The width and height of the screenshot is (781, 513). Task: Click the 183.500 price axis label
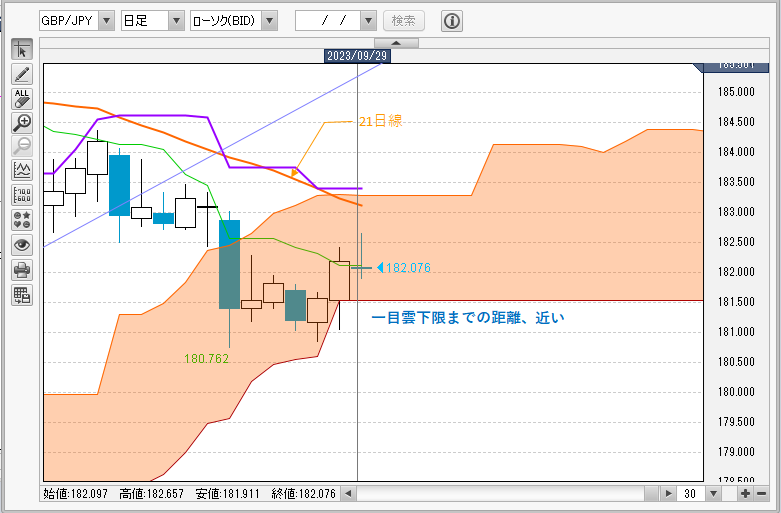pos(736,182)
